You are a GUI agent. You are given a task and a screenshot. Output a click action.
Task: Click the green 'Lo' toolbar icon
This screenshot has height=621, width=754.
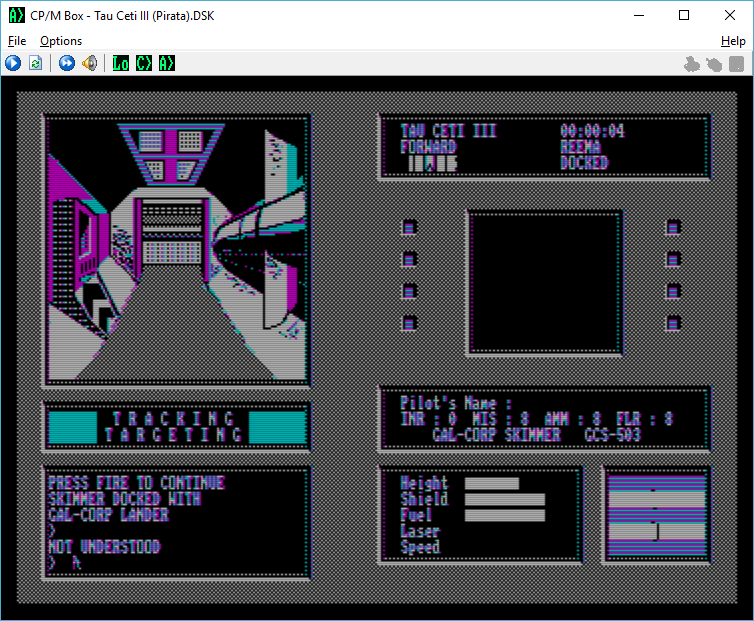click(x=121, y=63)
